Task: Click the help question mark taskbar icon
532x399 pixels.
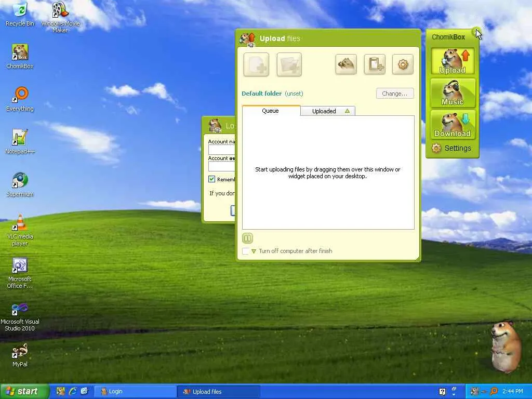Action: tap(443, 392)
